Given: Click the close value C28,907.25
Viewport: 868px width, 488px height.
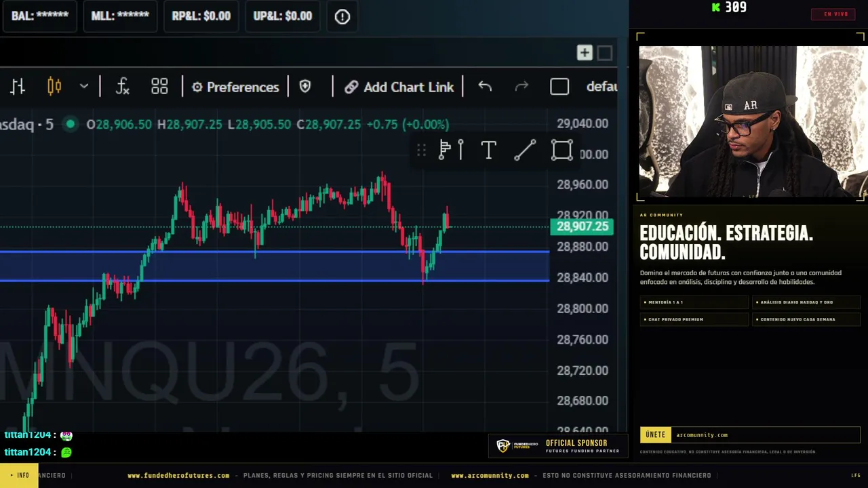Looking at the screenshot, I should click(328, 125).
